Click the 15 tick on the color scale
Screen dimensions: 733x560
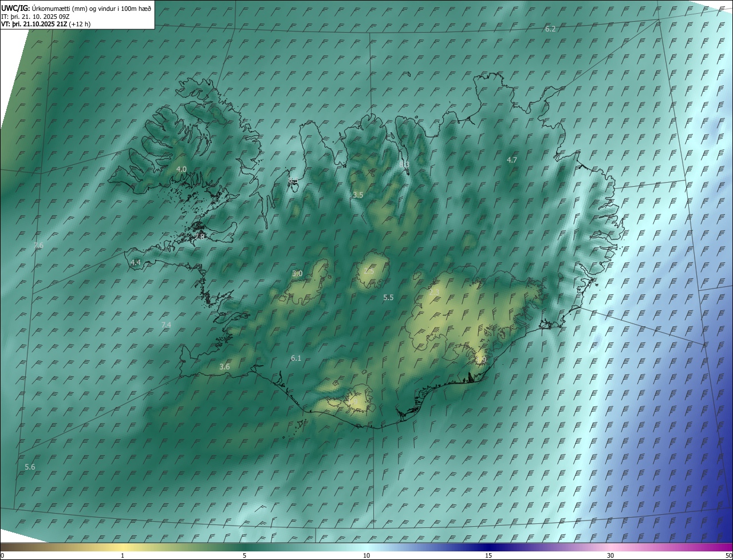[488, 556]
